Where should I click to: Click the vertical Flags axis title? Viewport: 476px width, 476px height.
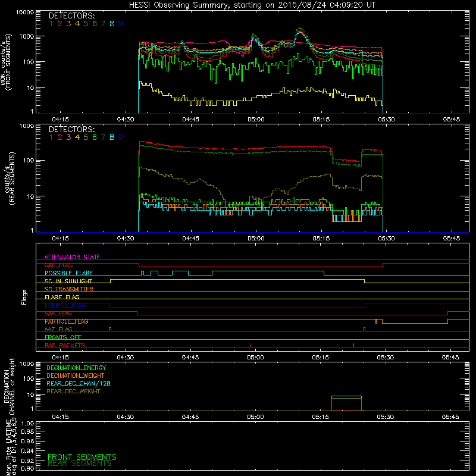pos(24,297)
